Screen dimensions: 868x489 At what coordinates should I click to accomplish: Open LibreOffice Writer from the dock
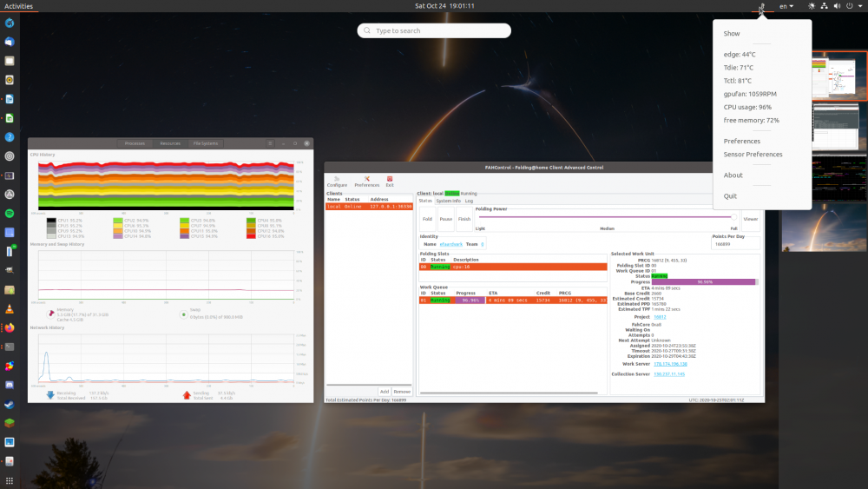[10, 99]
